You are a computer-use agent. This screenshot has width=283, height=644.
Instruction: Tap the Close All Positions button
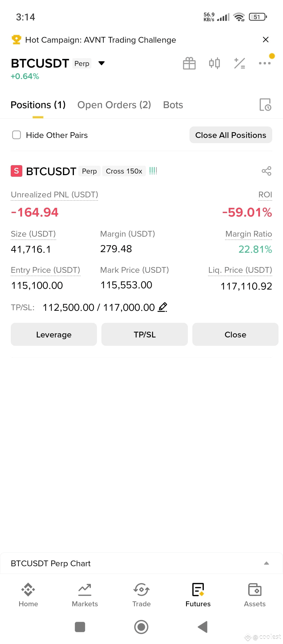tap(231, 135)
